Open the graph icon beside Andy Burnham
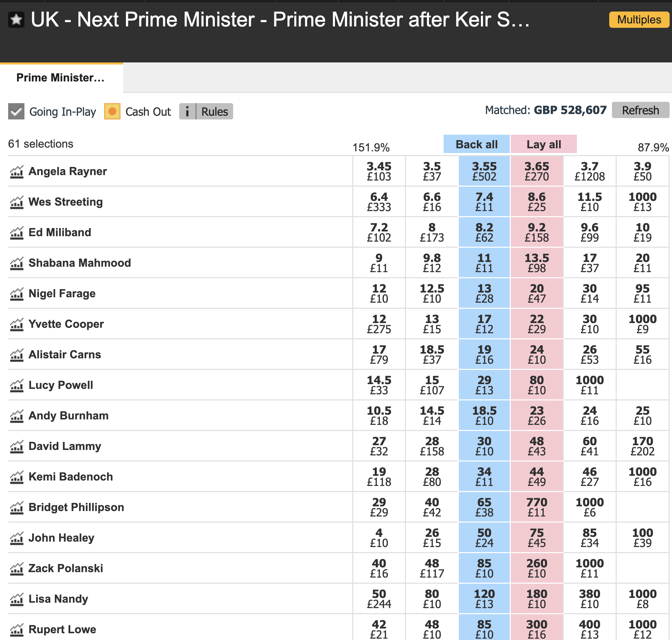Screen dimensions: 672x640 [x=17, y=416]
